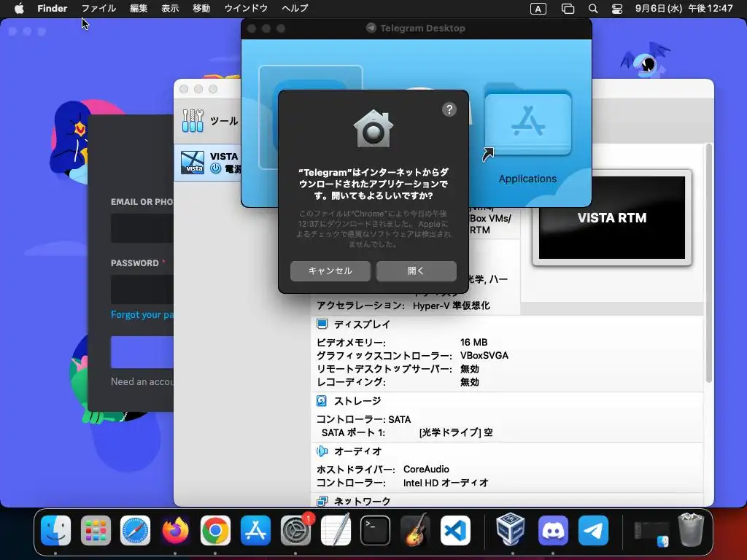
Task: Open System Settings with badge in Dock
Action: point(295,530)
